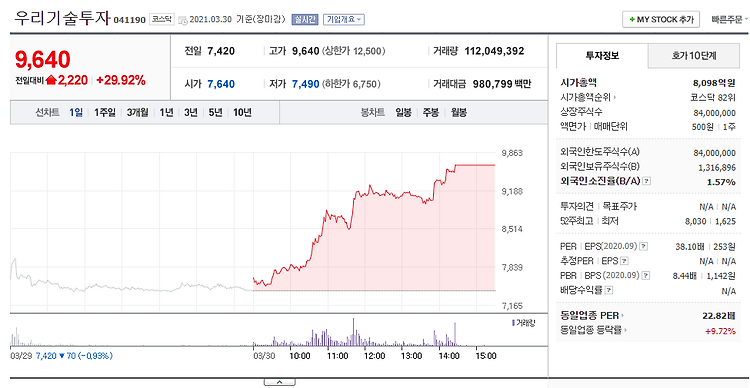Click the 투자의견 label
This screenshot has height=388, width=750.
(577, 207)
